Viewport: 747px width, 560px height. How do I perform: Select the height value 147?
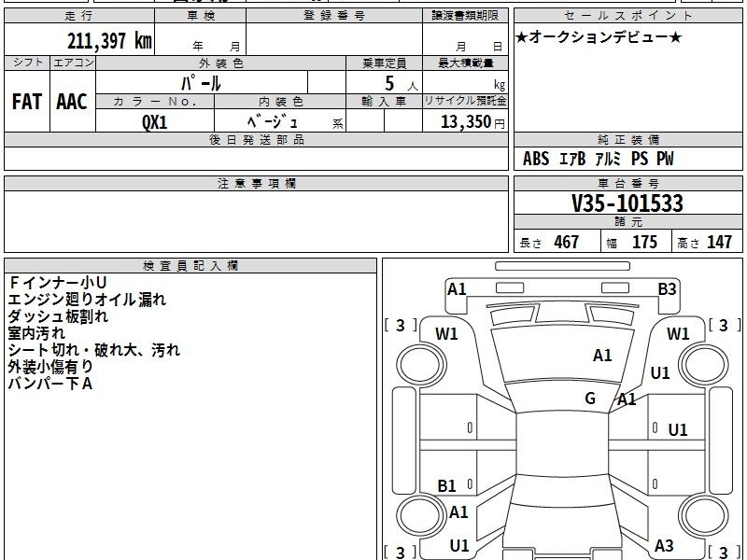pyautogui.click(x=719, y=242)
